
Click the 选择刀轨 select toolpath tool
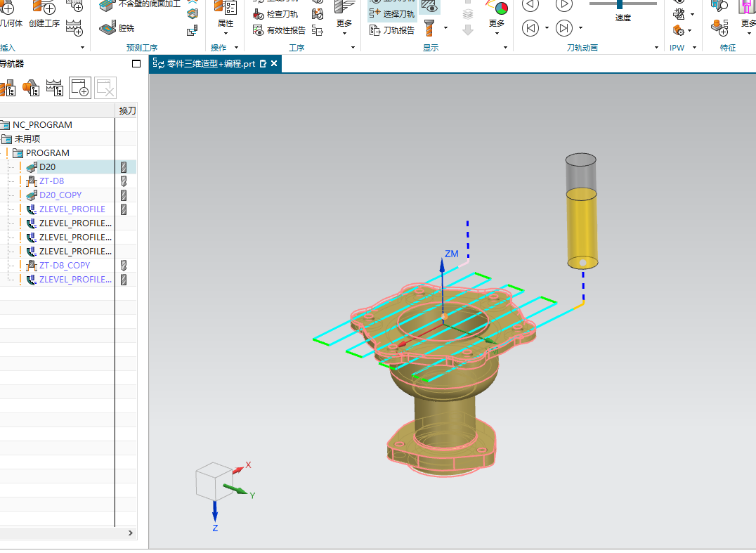pos(392,13)
